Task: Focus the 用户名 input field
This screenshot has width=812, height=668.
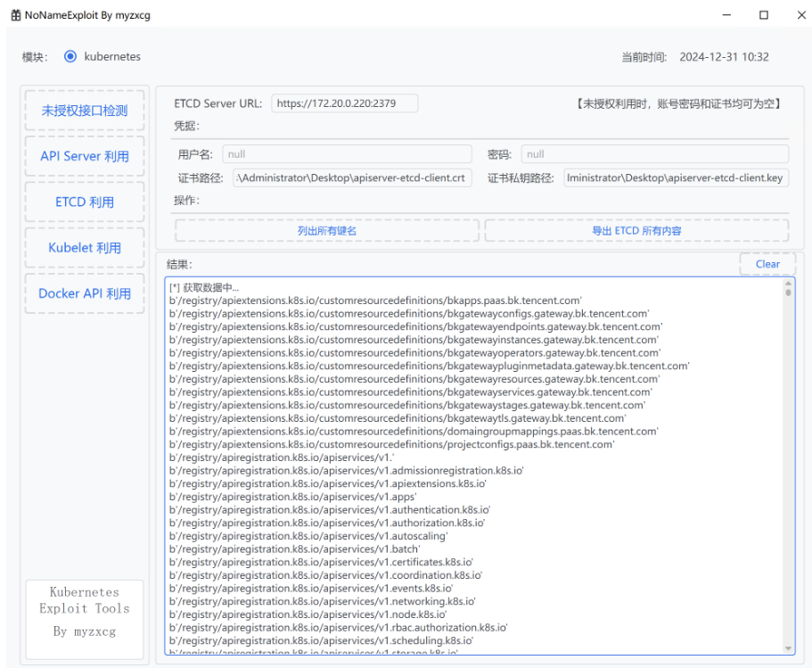Action: [347, 154]
